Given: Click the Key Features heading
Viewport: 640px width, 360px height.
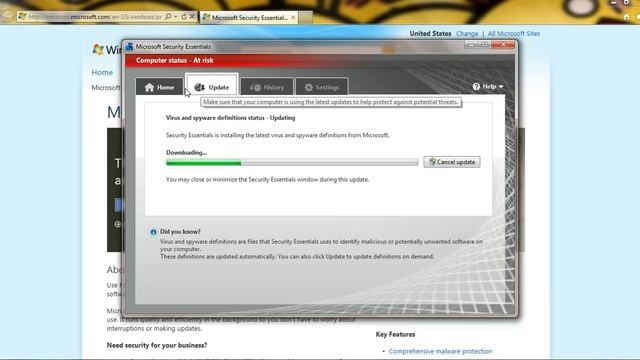Looking at the screenshot, I should coord(395,334).
